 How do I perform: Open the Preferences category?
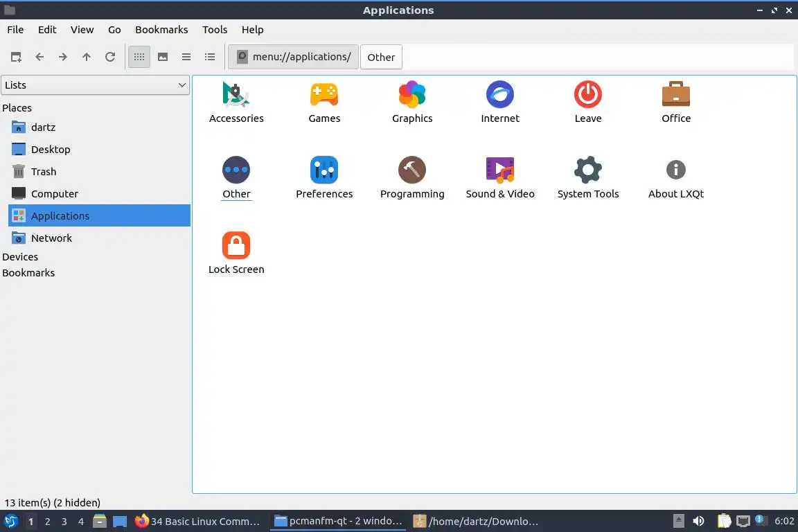click(x=324, y=177)
